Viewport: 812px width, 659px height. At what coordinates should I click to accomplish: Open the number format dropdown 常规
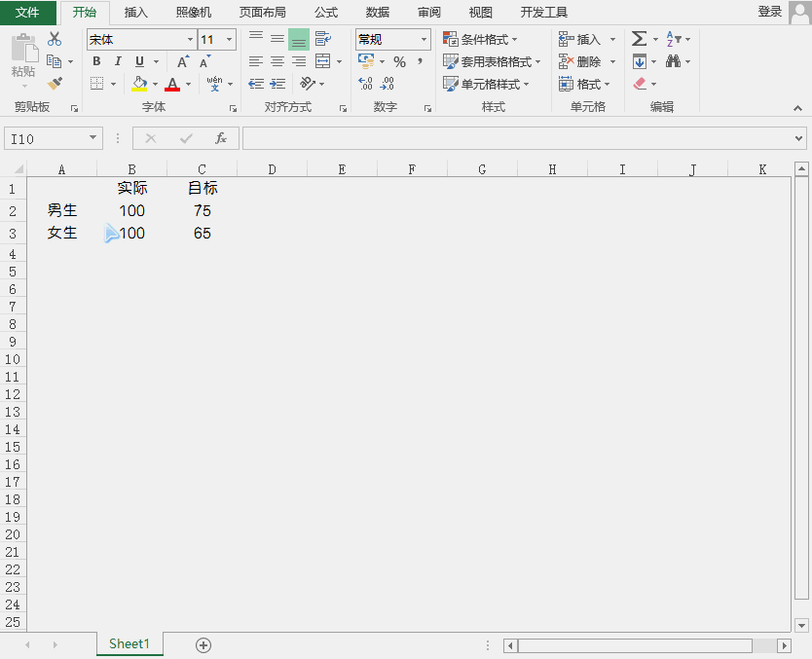(x=424, y=39)
